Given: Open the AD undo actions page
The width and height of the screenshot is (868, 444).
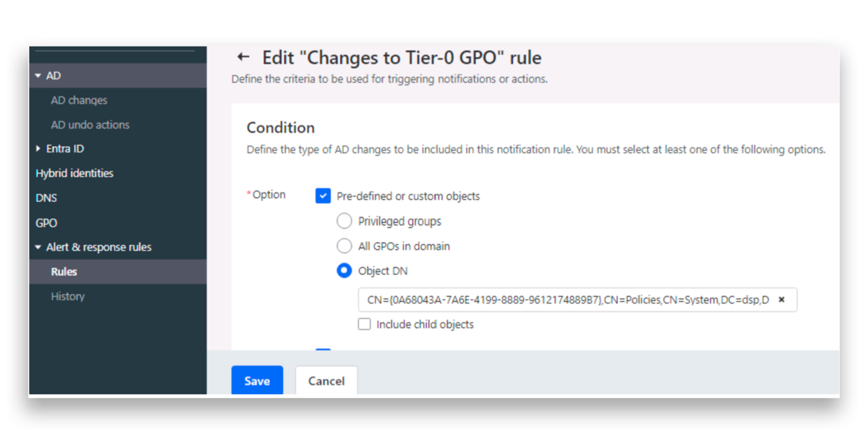Looking at the screenshot, I should coord(90,124).
